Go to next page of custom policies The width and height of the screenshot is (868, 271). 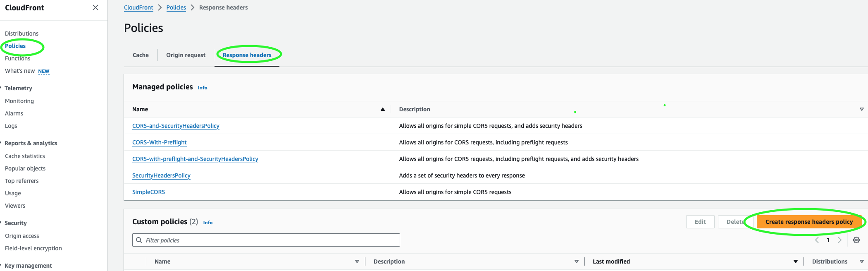[839, 240]
